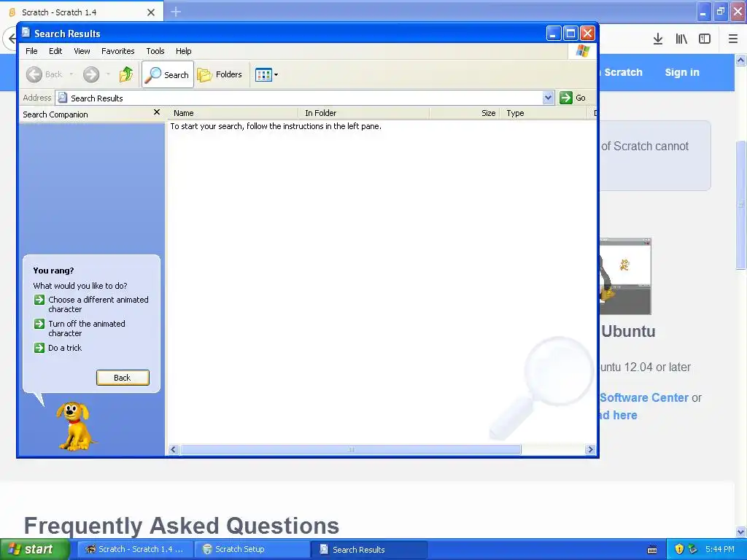
Task: Click Sign in on the Scratch page
Action: (x=682, y=72)
